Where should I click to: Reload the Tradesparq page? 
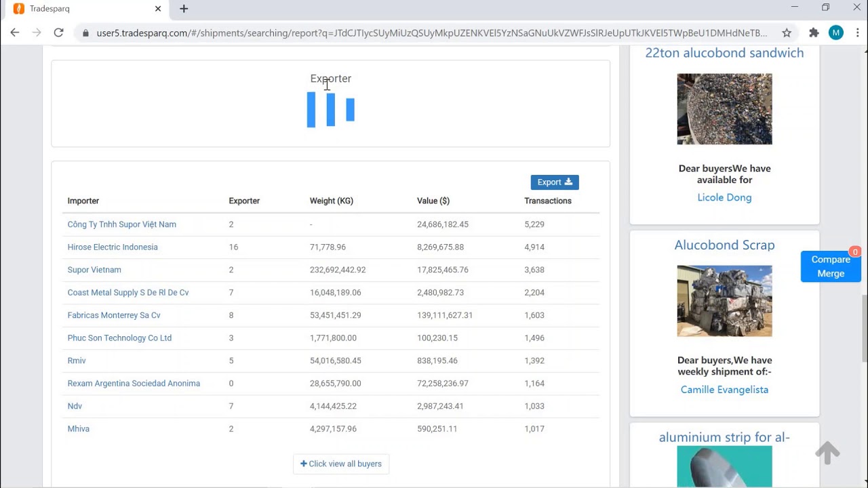point(59,33)
